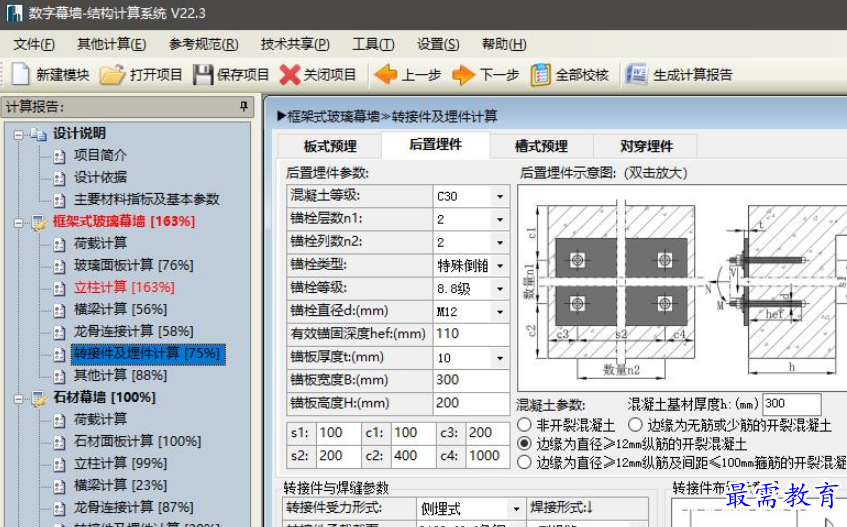
Task: Click the s2 input showing 200
Action: click(339, 456)
